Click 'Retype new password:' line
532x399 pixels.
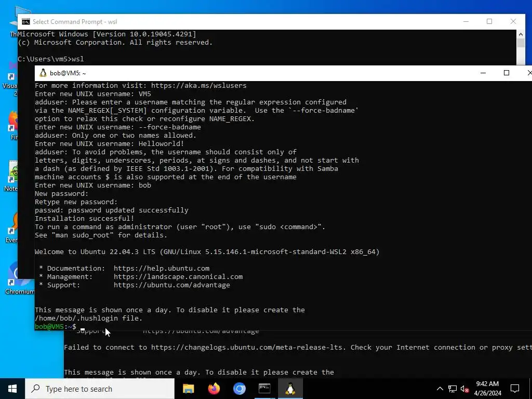[x=76, y=202]
